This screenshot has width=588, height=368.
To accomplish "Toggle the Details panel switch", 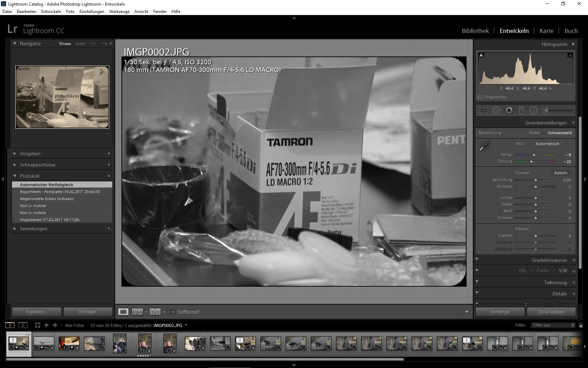I will pyautogui.click(x=477, y=294).
